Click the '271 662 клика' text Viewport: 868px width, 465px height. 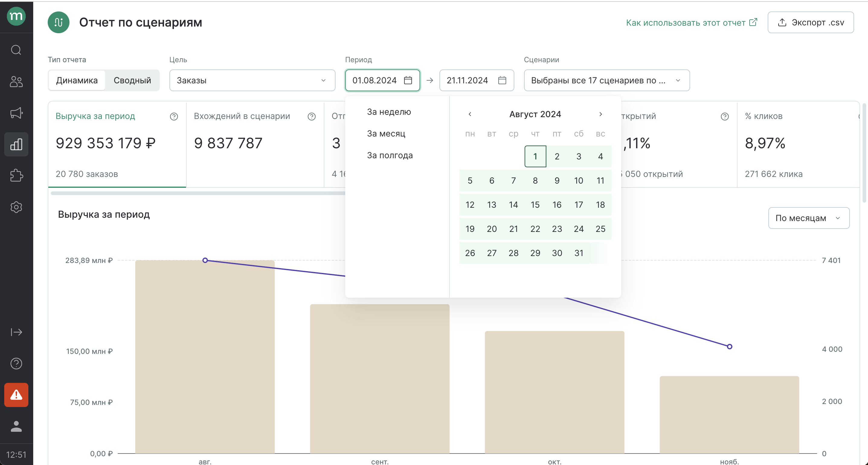click(x=774, y=174)
